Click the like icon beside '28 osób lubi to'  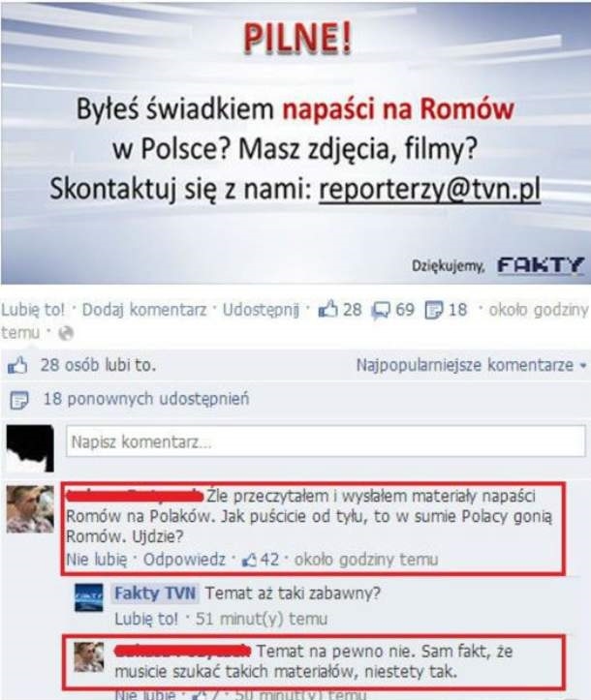pos(17,366)
